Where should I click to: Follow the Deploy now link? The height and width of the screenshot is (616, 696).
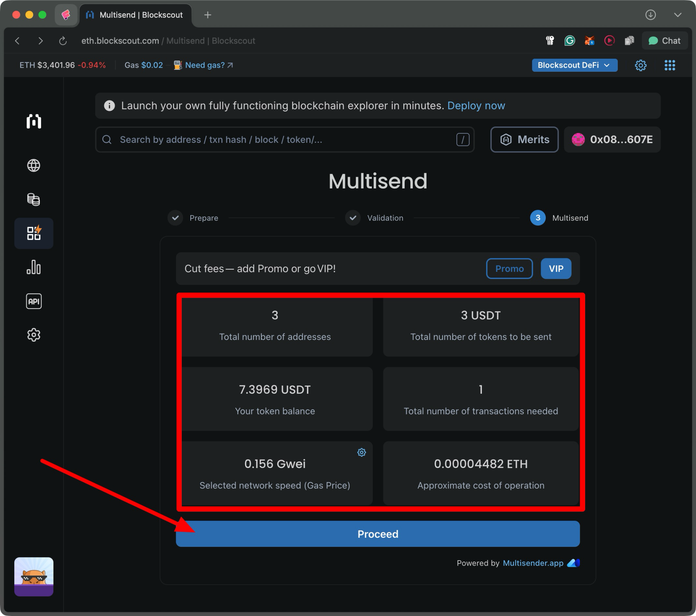pos(476,105)
